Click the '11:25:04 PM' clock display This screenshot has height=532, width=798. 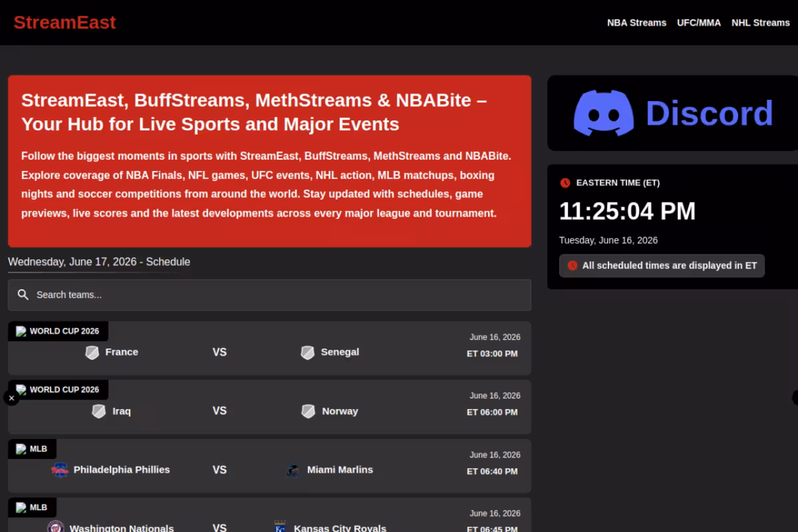point(627,211)
